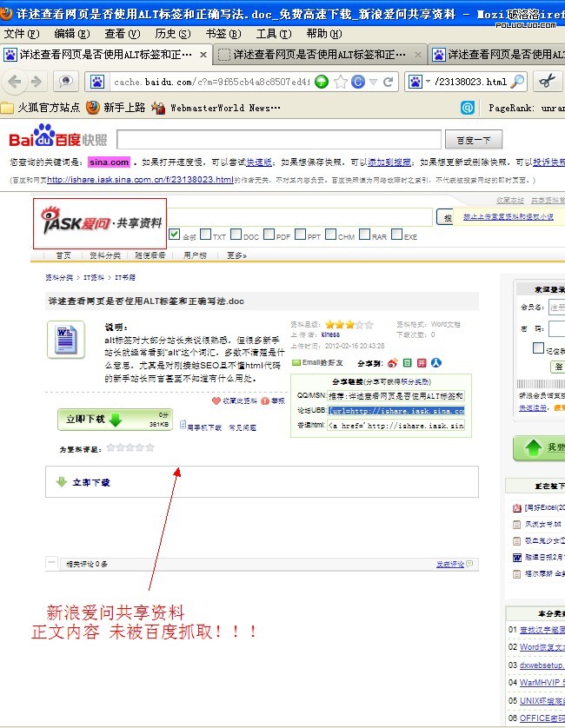This screenshot has height=728, width=565.
Task: Click the Word document file icon
Action: [x=65, y=339]
